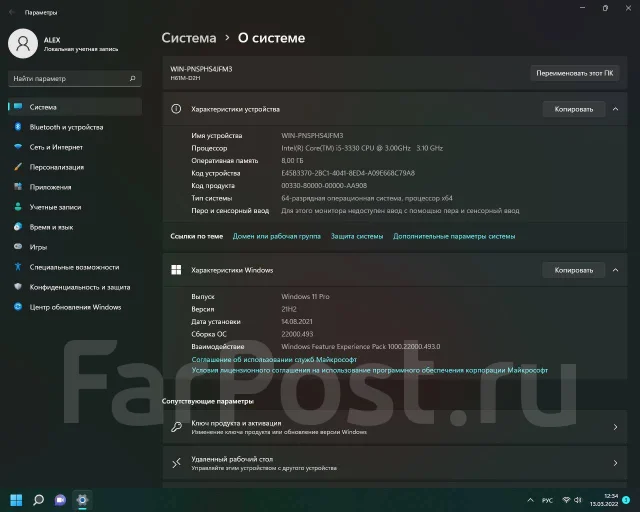Click the search magnifier in Найти параметр field
This screenshot has width=640, height=512.
[x=132, y=78]
